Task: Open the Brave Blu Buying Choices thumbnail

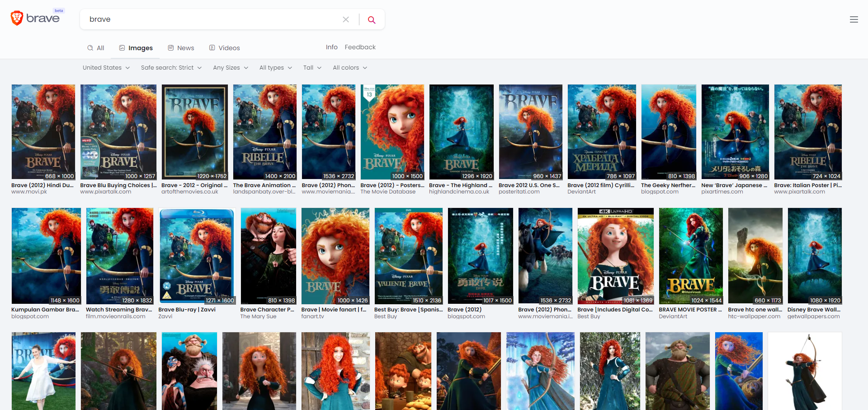Action: (118, 132)
